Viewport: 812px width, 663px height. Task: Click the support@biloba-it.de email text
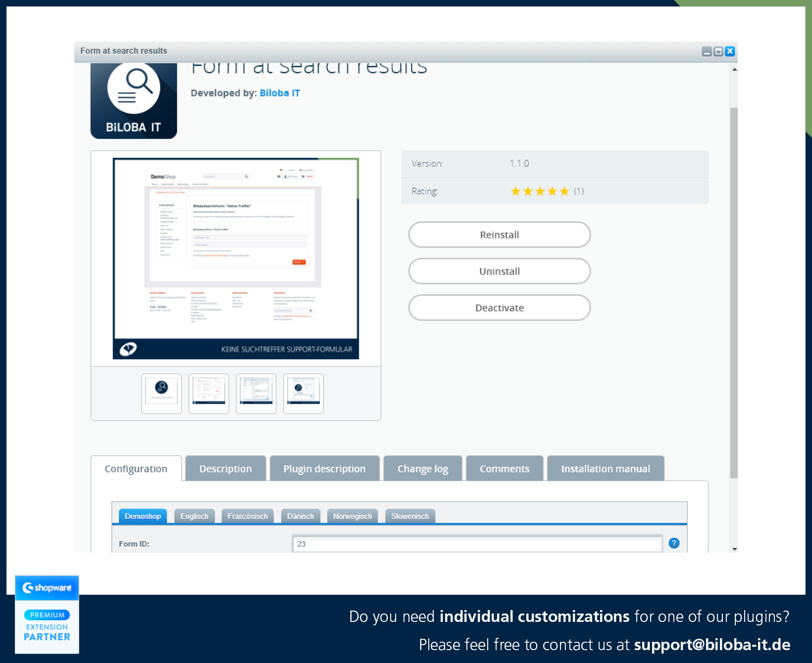712,645
